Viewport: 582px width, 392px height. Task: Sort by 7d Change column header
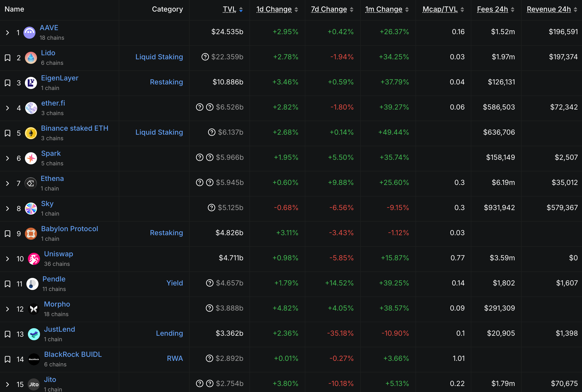(329, 9)
